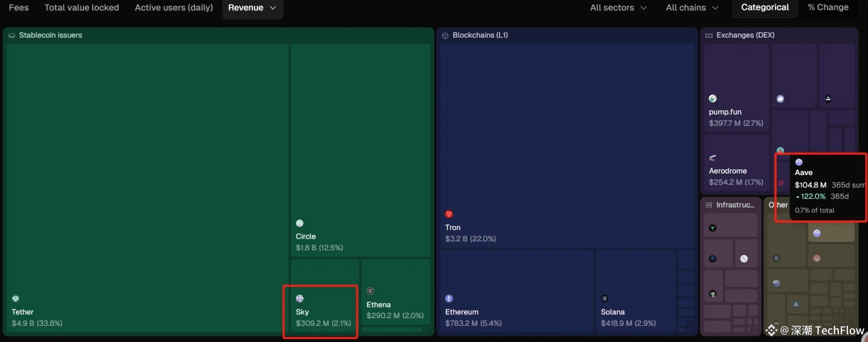Click Ethena's $290.2 M (2.0%) value

395,315
